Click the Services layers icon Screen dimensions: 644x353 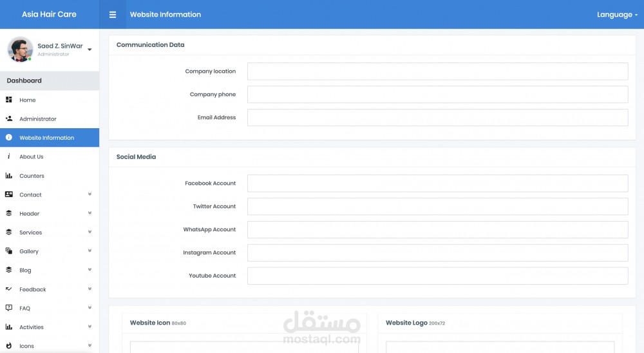[x=8, y=232]
